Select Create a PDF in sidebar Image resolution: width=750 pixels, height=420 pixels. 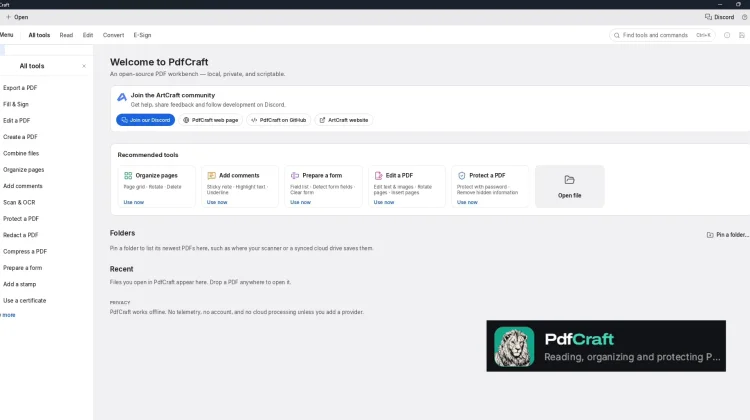point(20,137)
